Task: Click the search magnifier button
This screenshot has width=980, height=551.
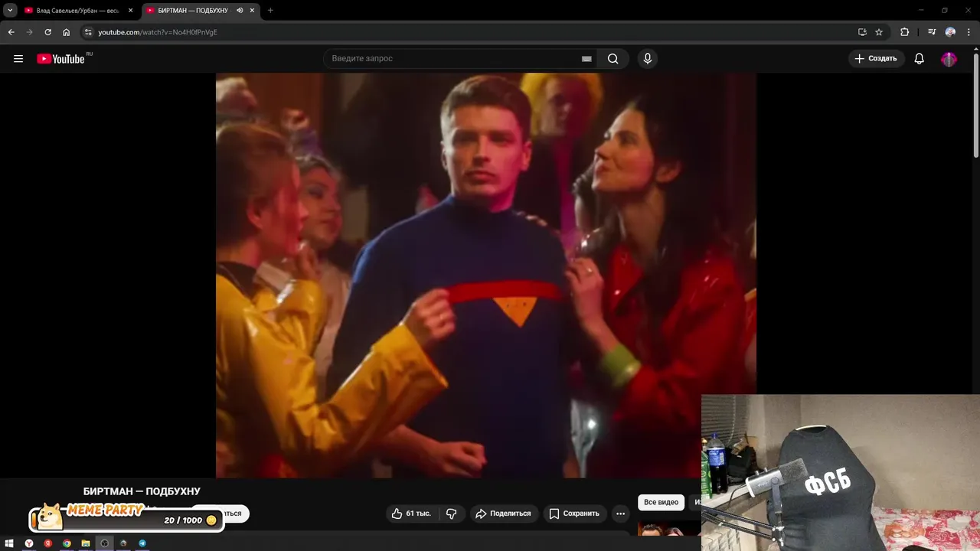Action: click(612, 59)
